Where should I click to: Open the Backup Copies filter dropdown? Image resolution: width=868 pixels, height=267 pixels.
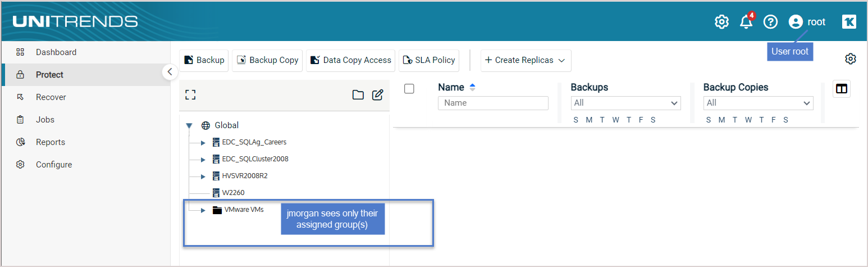pos(758,103)
